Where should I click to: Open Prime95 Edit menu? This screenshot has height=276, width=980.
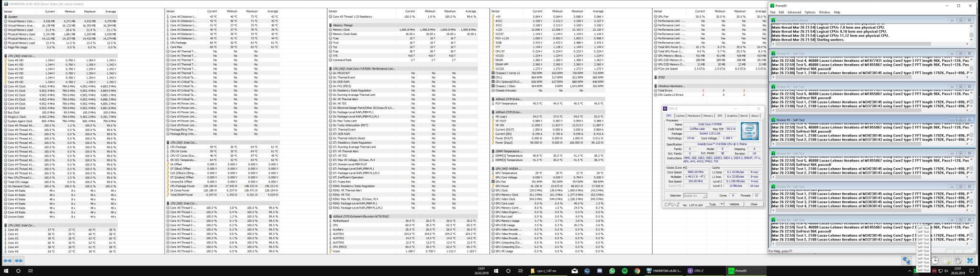(781, 12)
